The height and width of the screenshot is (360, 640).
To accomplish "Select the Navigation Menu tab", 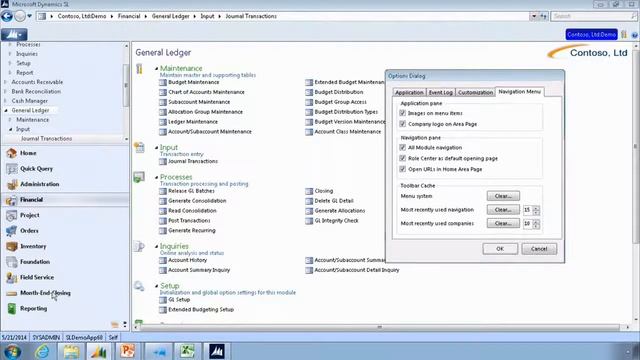I will pos(520,92).
